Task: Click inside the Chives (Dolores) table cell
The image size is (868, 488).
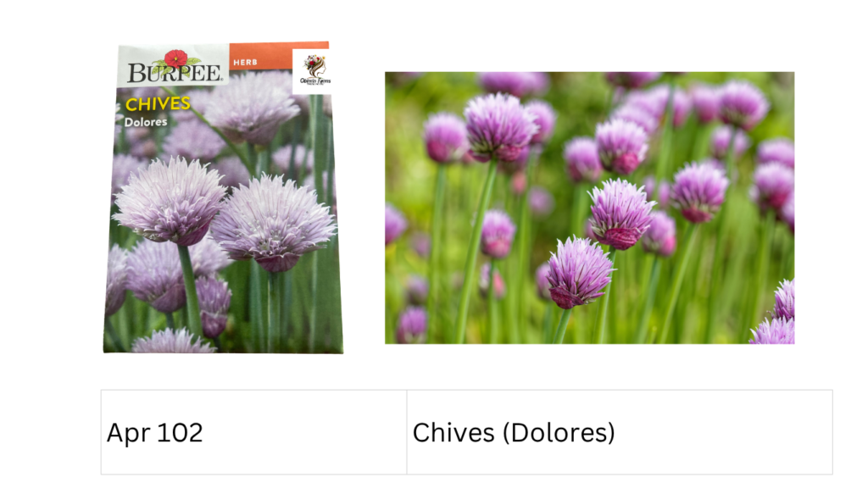Action: [620, 432]
